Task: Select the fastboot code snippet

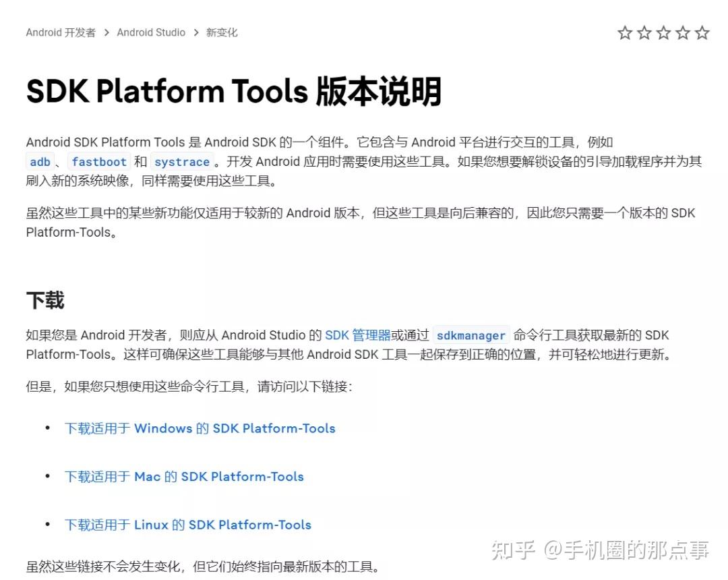Action: coord(98,161)
